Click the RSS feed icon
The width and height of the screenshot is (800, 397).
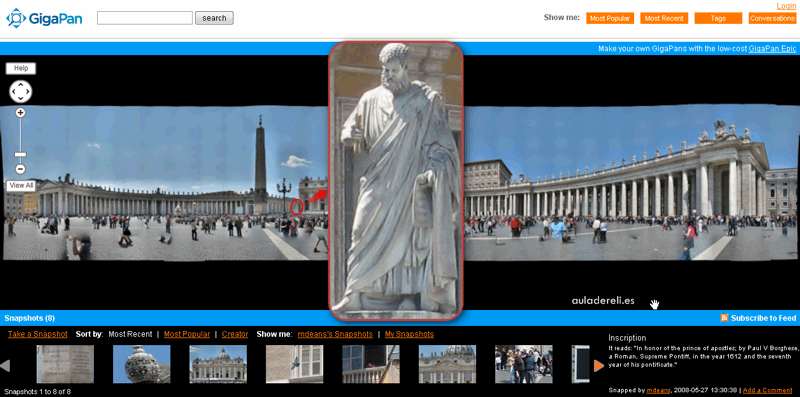click(724, 318)
